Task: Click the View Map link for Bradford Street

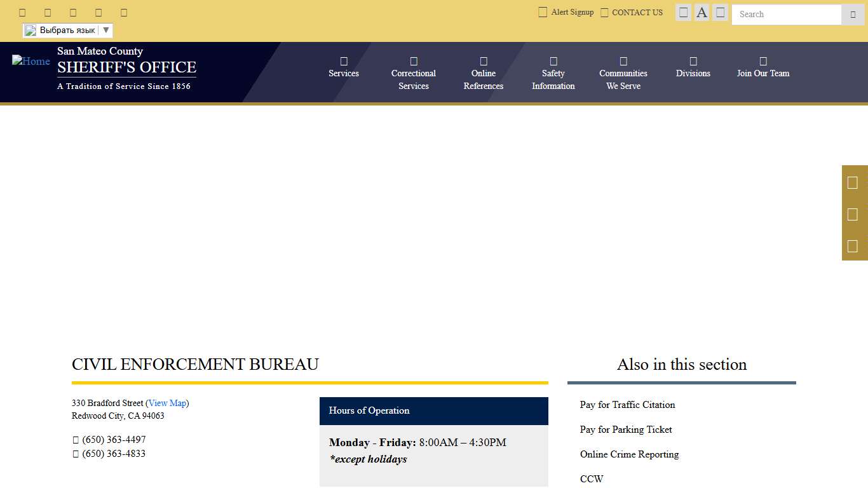Action: [168, 403]
